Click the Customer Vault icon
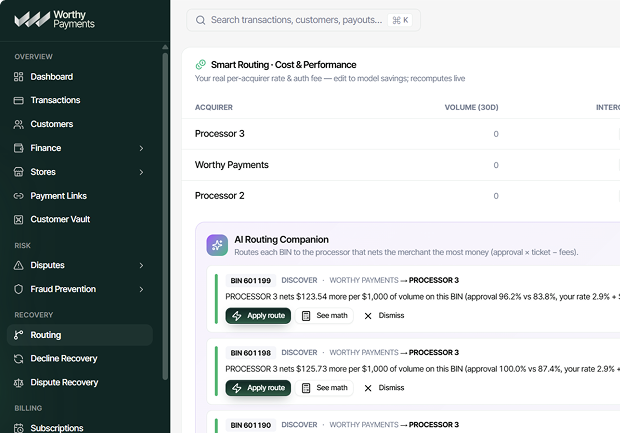 (x=19, y=219)
